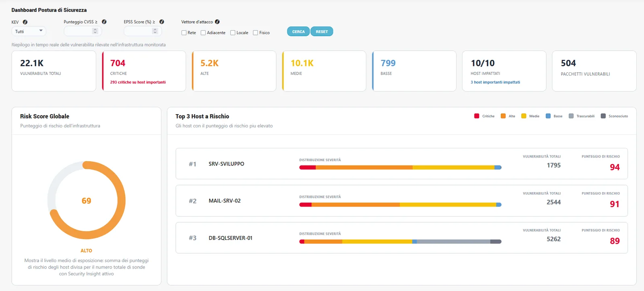The height and width of the screenshot is (291, 644).
Task: Click the yellow Medie legend marker
Action: coord(524,116)
